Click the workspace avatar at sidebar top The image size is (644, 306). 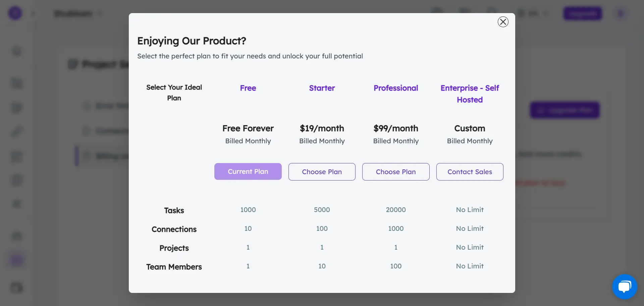coord(15,13)
